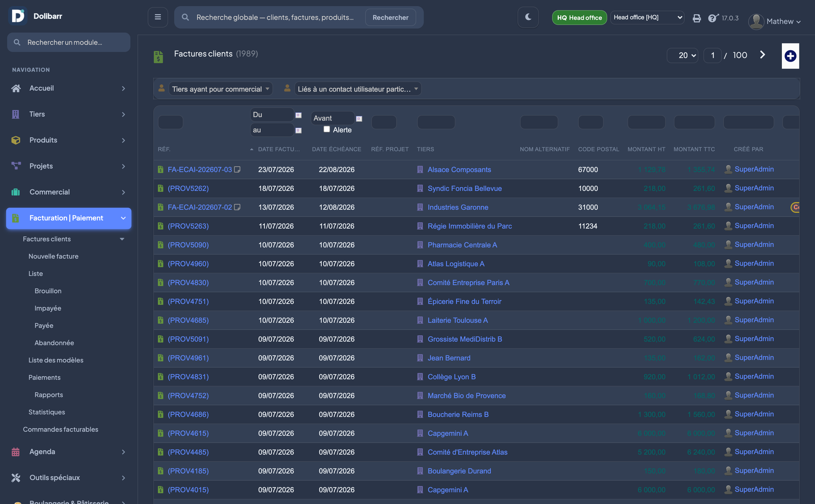815x504 pixels.
Task: Go to next page arrow
Action: (762, 55)
